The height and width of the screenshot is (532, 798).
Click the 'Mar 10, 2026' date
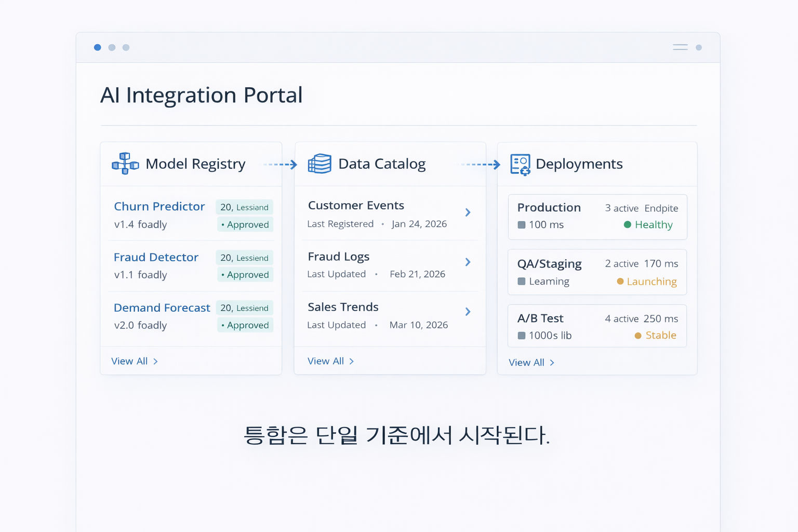pyautogui.click(x=419, y=325)
